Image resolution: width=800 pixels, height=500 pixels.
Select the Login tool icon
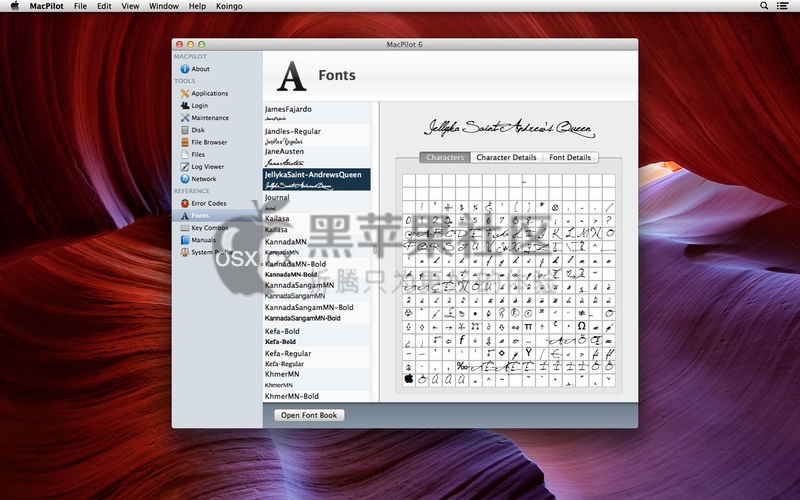[185, 106]
